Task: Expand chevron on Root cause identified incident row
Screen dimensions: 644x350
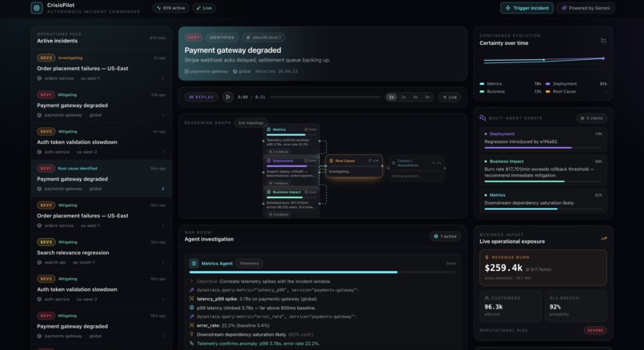Action: (x=163, y=189)
